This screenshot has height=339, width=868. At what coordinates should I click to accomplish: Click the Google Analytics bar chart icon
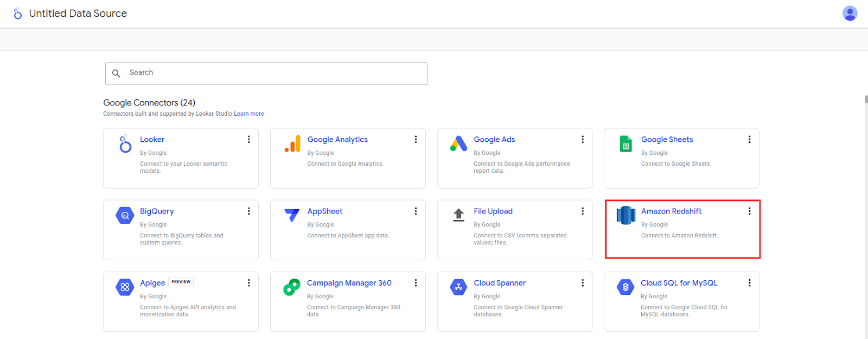pyautogui.click(x=292, y=144)
